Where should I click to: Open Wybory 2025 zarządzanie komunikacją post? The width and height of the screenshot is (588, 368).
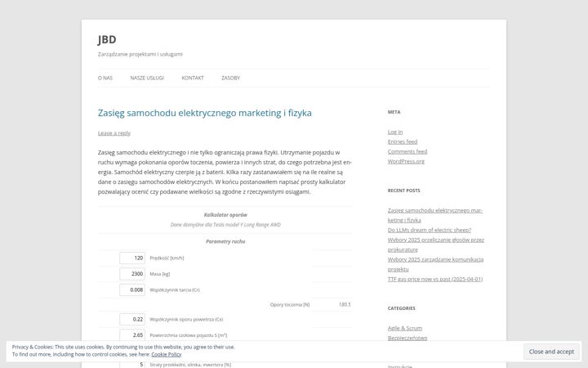(435, 264)
